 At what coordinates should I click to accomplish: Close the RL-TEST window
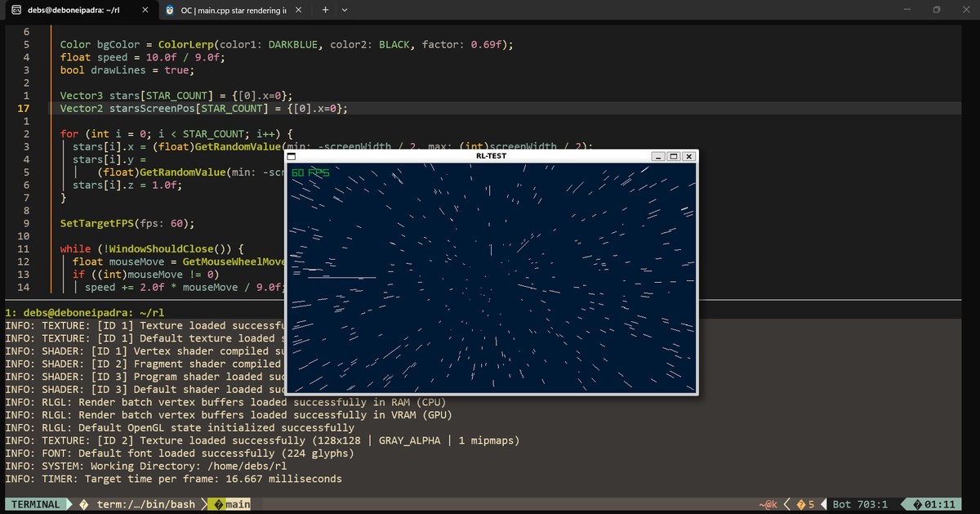click(x=688, y=156)
